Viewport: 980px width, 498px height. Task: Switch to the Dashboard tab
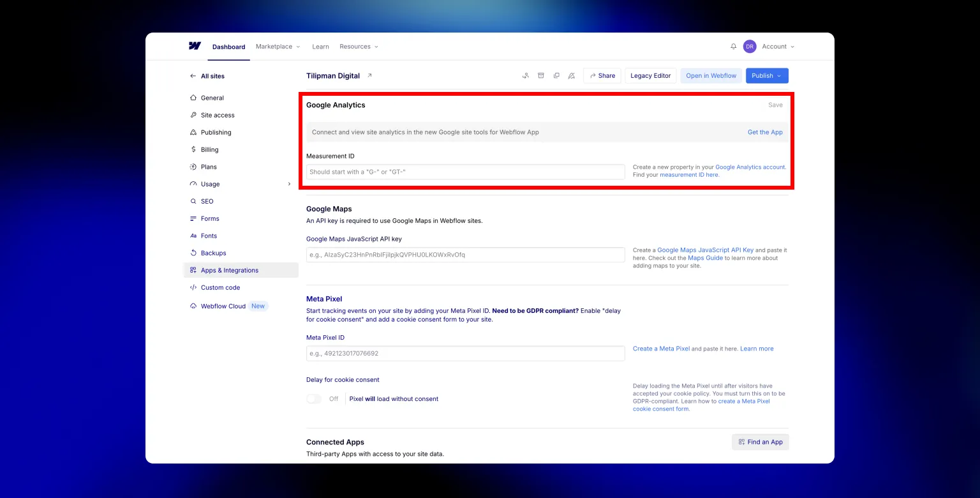point(228,47)
